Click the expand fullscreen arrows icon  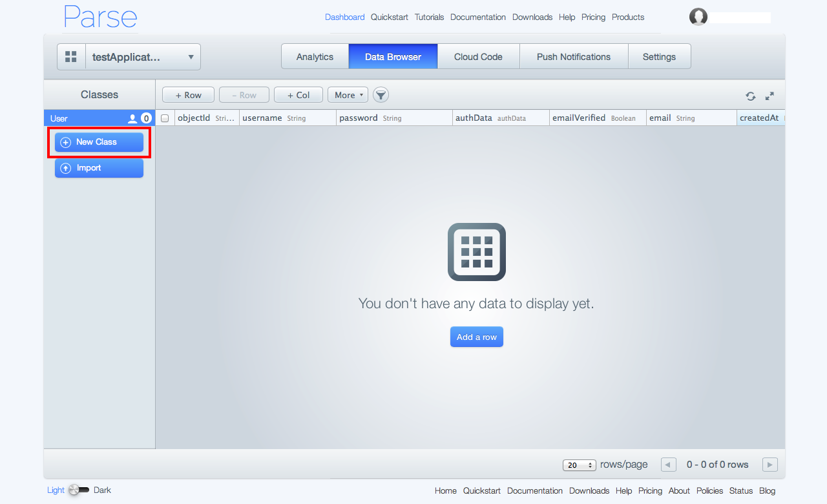[x=769, y=96]
